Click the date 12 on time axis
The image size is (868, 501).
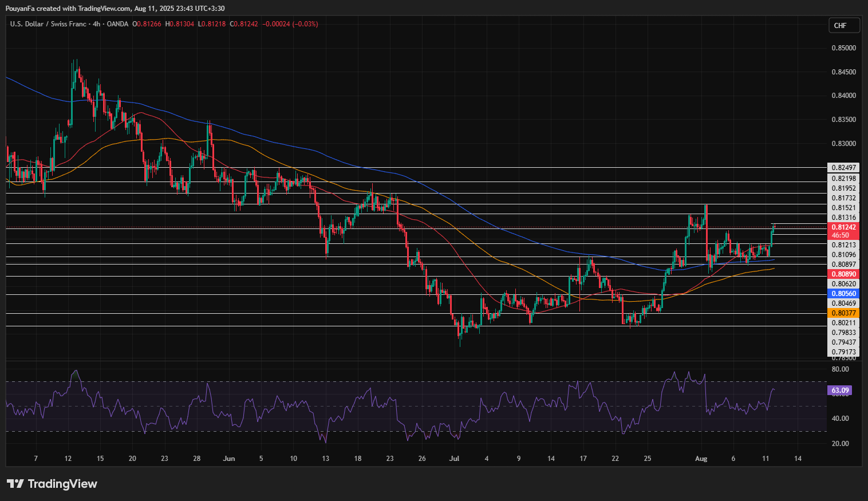68,459
